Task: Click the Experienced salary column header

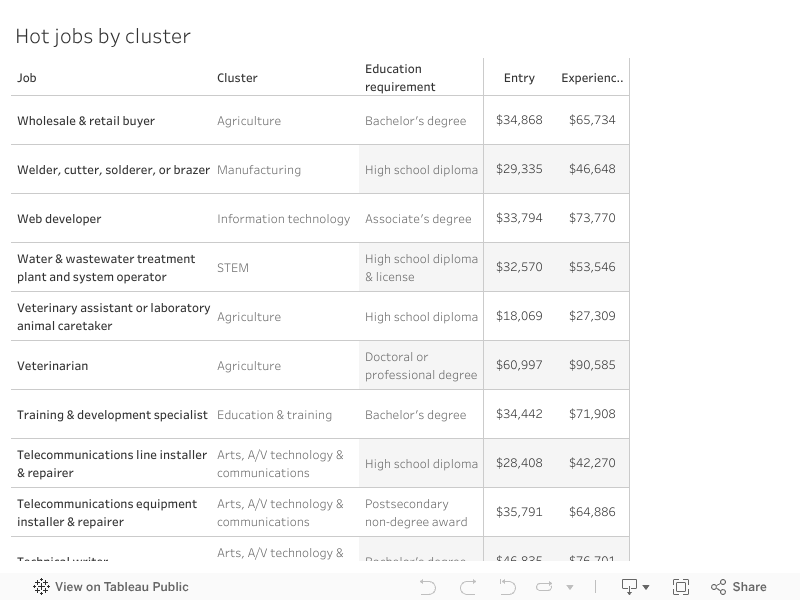Action: tap(592, 78)
